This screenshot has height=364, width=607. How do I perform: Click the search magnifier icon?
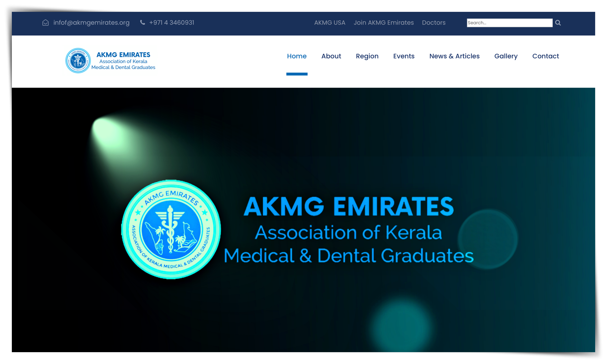(558, 23)
